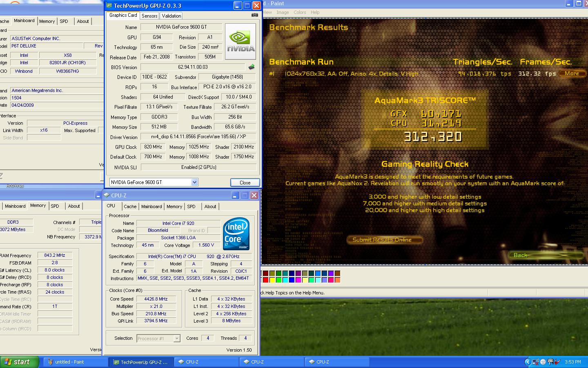Pick the magenta palette color
The height and width of the screenshot is (368, 588).
click(298, 280)
